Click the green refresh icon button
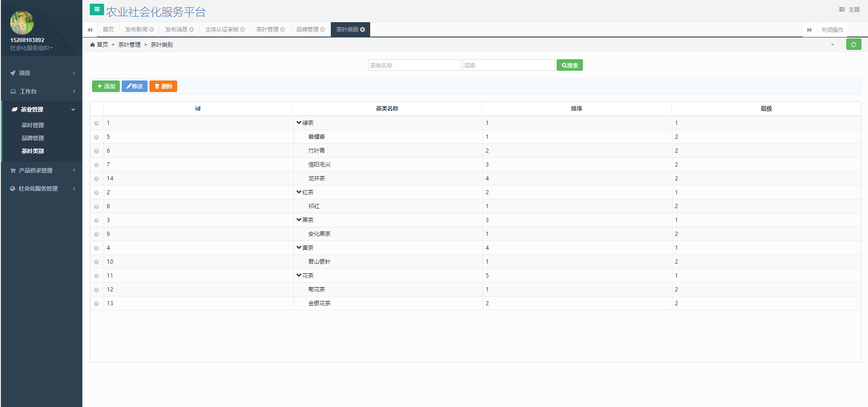The height and width of the screenshot is (407, 868). (x=853, y=44)
